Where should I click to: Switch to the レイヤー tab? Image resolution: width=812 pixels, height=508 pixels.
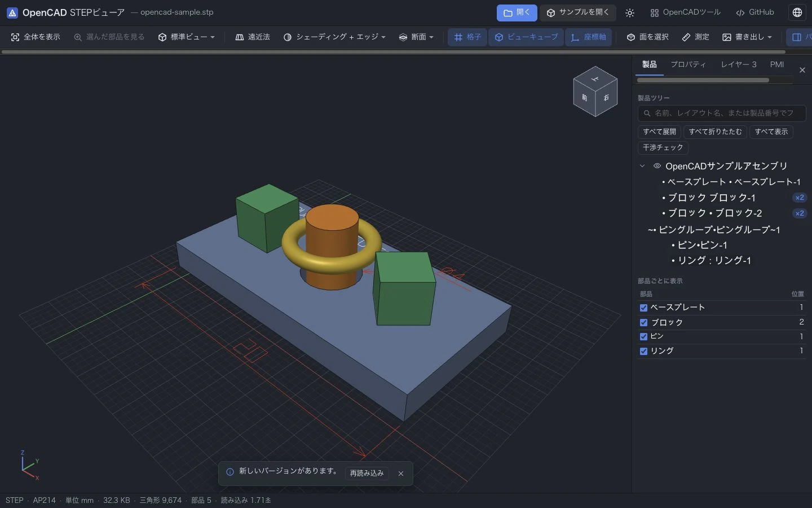(x=739, y=64)
